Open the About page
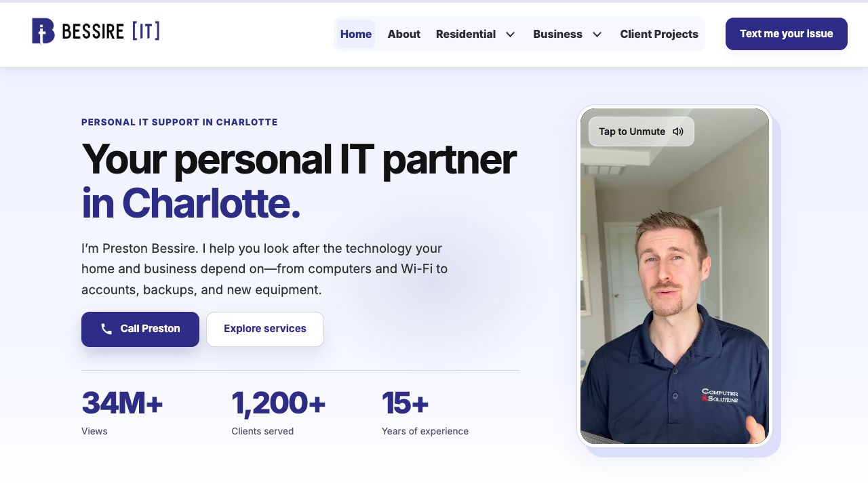Viewport: 868px width, 488px height. 404,34
